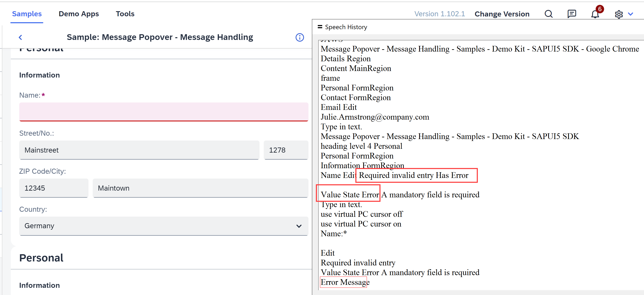Select the Tools tab
The image size is (644, 295).
tap(125, 14)
